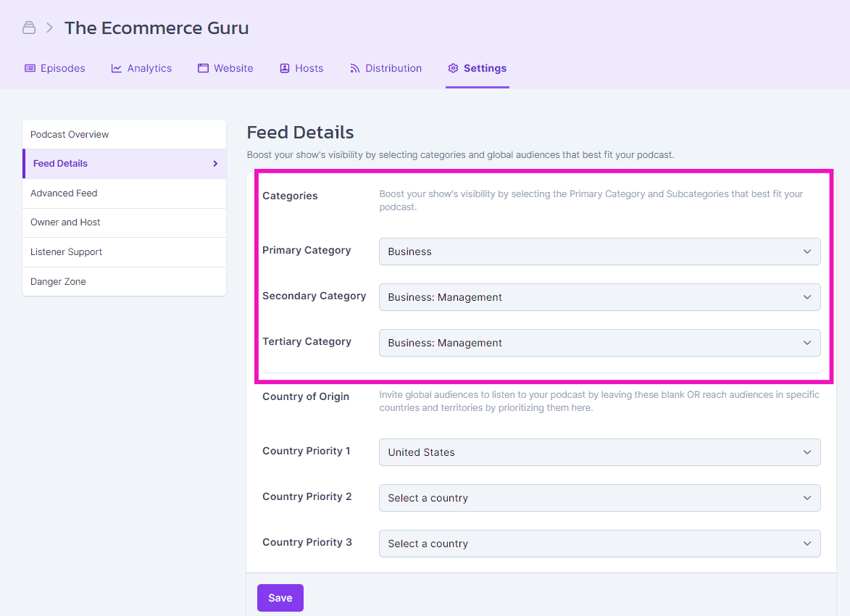Switch to the Analytics tab
The height and width of the screenshot is (616, 850).
click(x=141, y=68)
